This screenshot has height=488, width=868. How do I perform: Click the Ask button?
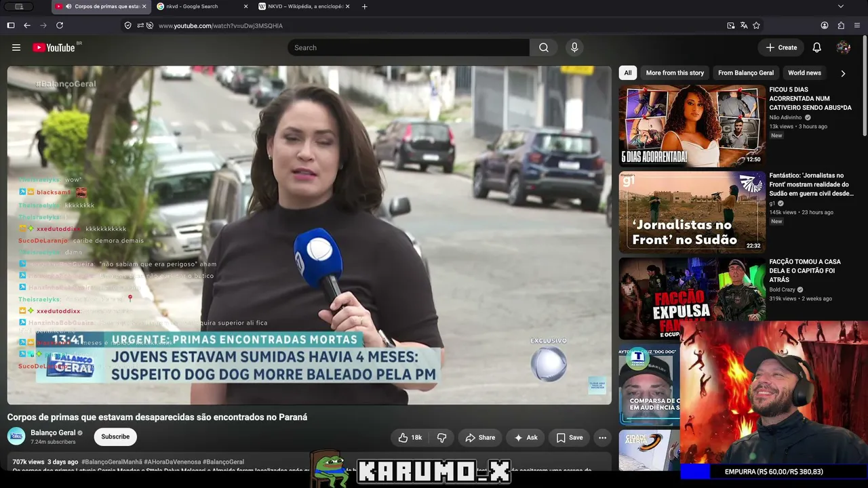pos(526,438)
